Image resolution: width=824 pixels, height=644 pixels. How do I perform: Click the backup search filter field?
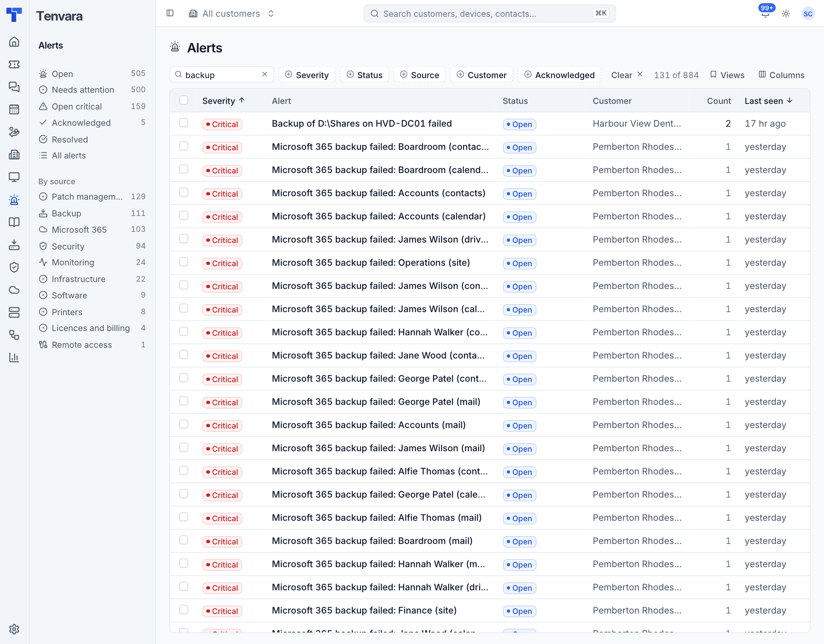click(221, 75)
